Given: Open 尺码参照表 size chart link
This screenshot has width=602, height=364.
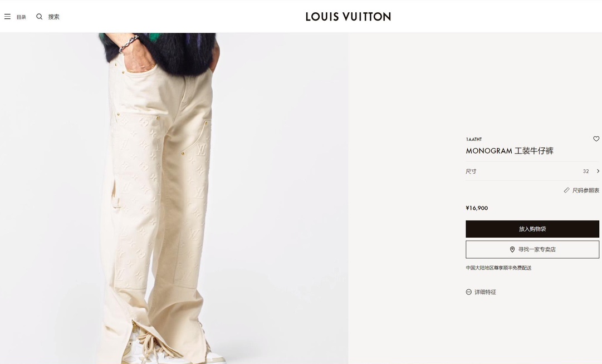Looking at the screenshot, I should (585, 190).
